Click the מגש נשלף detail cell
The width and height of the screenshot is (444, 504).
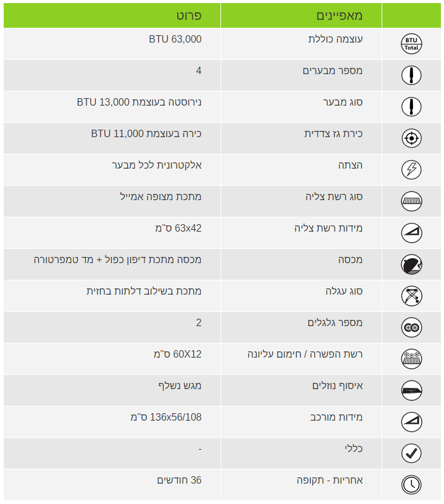click(112, 390)
